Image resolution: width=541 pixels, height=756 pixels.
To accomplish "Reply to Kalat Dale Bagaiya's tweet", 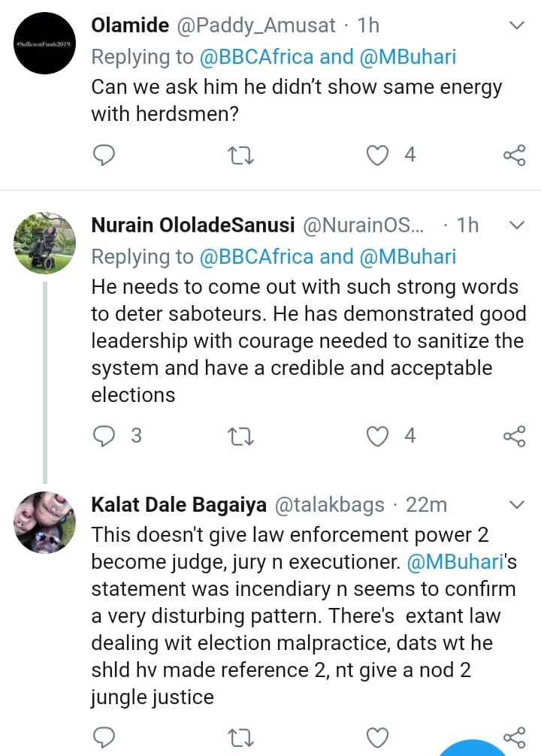I will click(x=103, y=735).
